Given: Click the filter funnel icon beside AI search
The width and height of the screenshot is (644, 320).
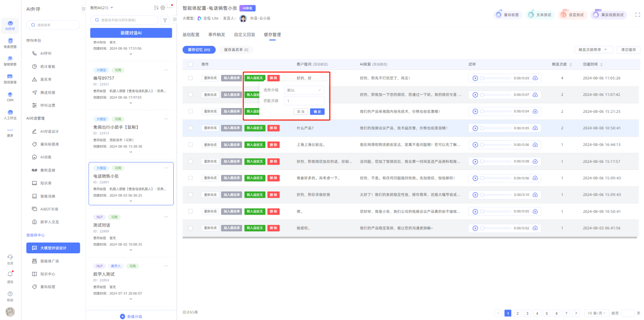Looking at the screenshot, I should [x=165, y=20].
